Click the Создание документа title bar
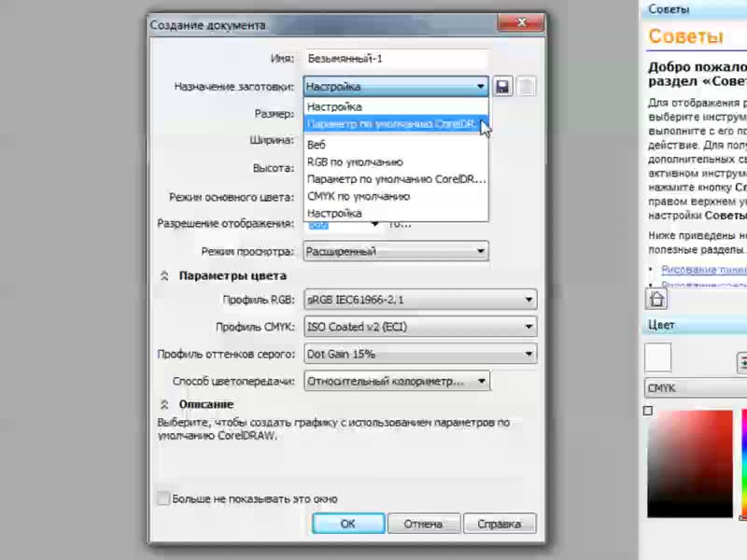This screenshot has height=560, width=747. [x=323, y=24]
